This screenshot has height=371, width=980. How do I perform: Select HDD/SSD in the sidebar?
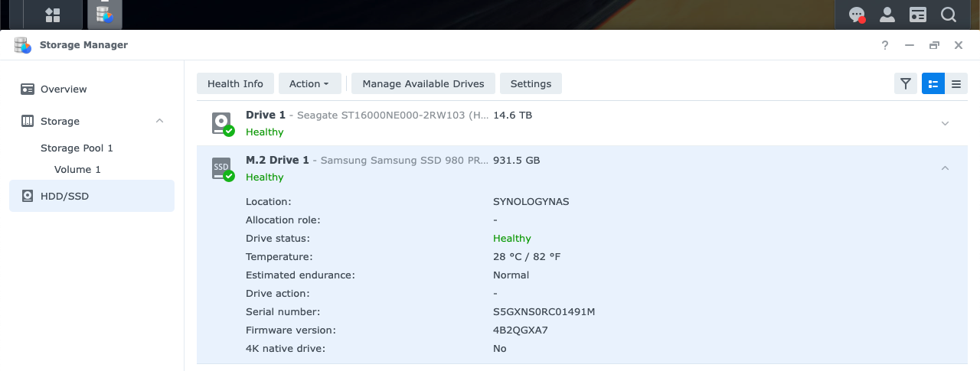(92, 196)
